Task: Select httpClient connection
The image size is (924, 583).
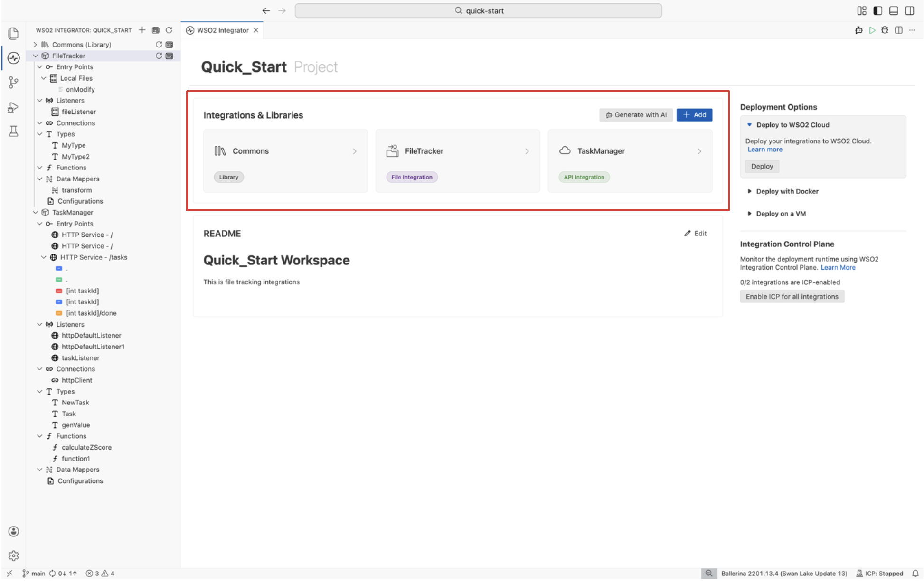Action: (76, 380)
